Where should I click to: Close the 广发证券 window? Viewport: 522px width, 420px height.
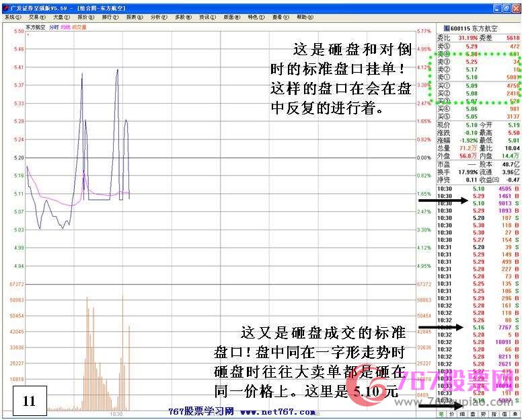click(x=515, y=8)
